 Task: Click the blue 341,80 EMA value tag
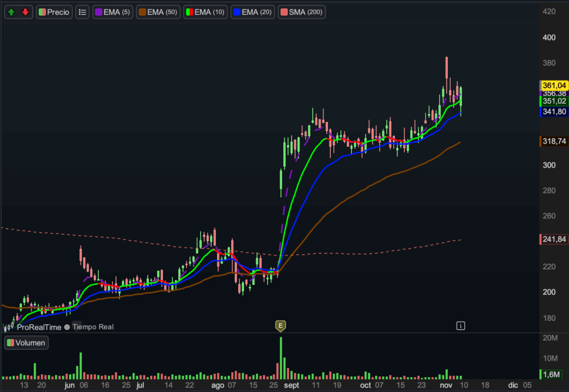[554, 112]
